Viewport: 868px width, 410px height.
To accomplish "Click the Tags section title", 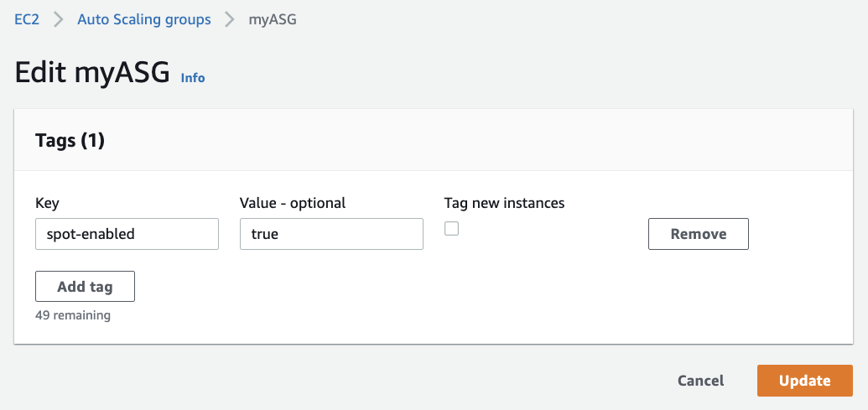I will [56, 141].
